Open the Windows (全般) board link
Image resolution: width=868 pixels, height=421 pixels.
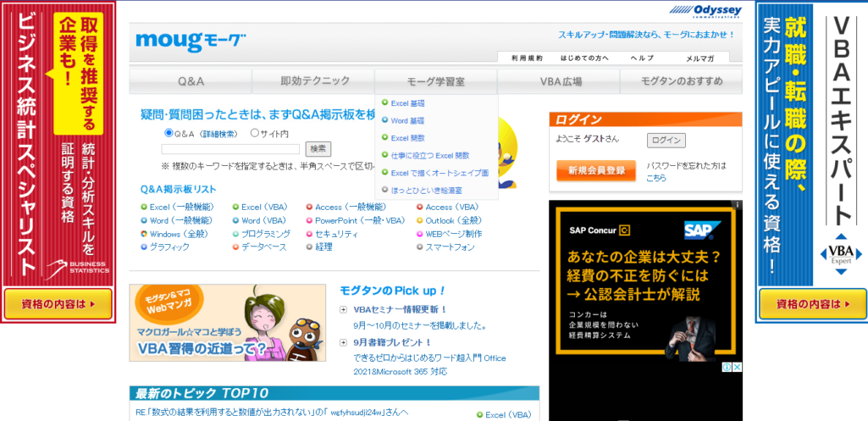(x=180, y=234)
